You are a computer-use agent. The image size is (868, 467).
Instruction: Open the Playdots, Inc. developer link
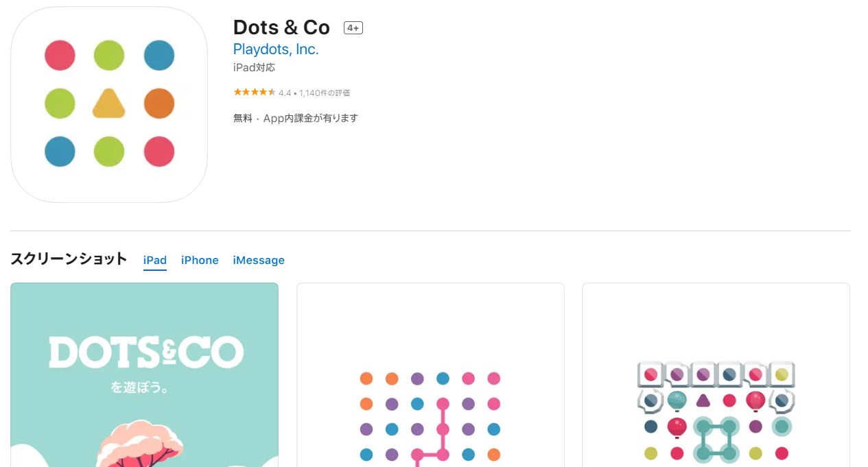tap(276, 49)
